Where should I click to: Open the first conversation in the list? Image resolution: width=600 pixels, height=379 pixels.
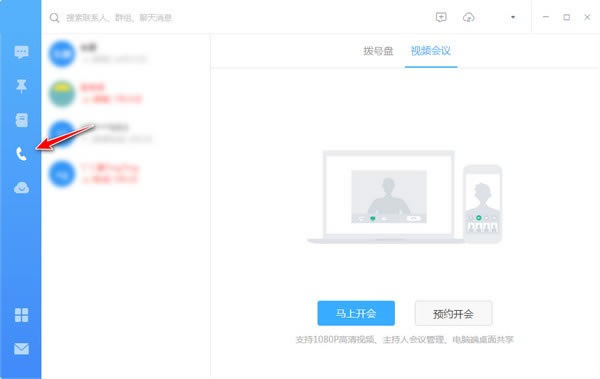click(126, 53)
